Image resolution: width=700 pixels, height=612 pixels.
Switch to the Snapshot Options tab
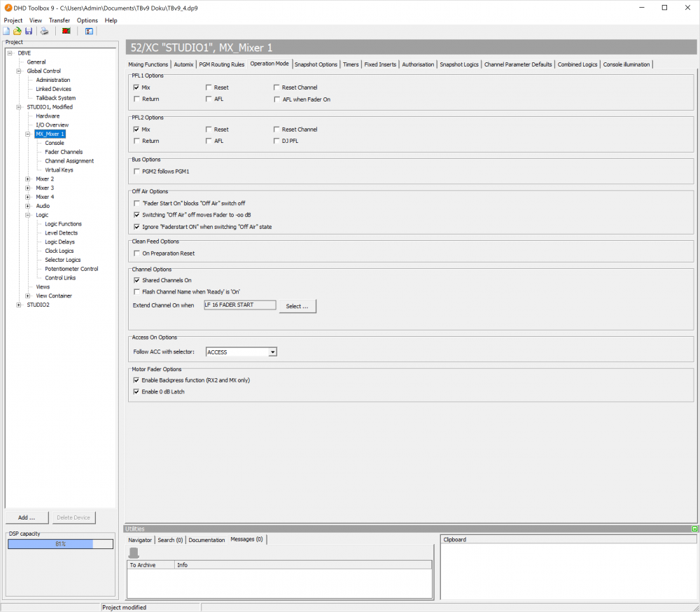[315, 64]
